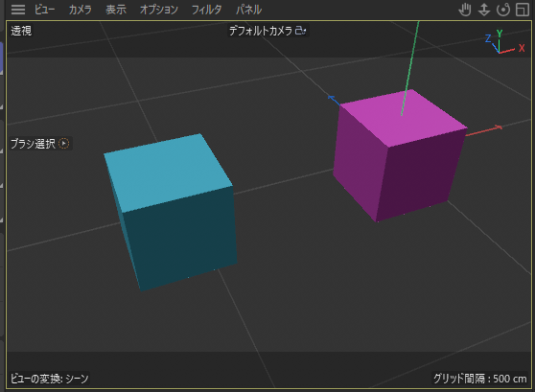Click the rotate view icon
The width and height of the screenshot is (535, 392).
503,10
